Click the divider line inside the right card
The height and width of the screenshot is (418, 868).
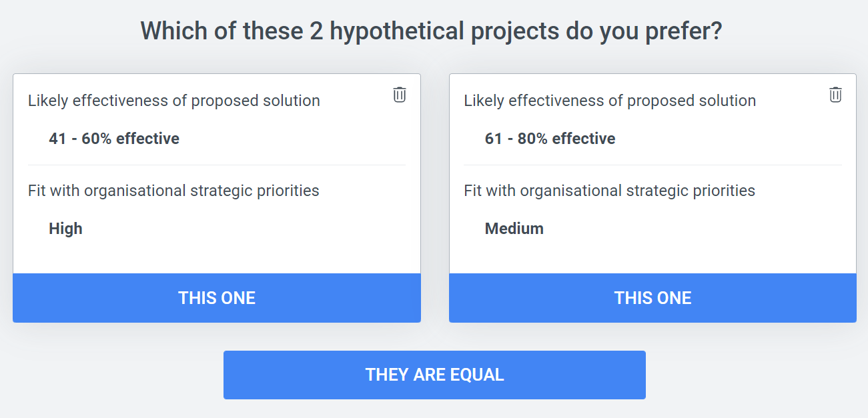653,165
